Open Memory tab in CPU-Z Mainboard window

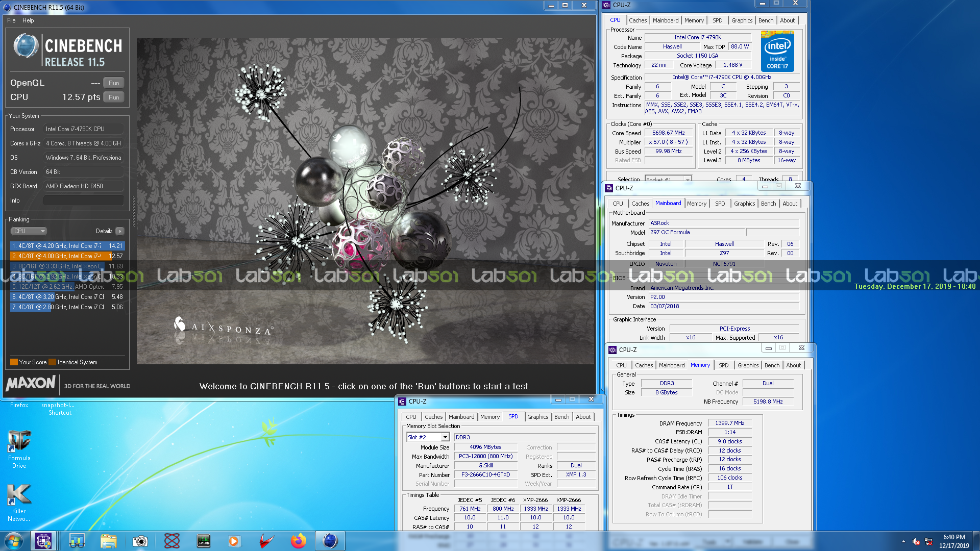pyautogui.click(x=697, y=204)
